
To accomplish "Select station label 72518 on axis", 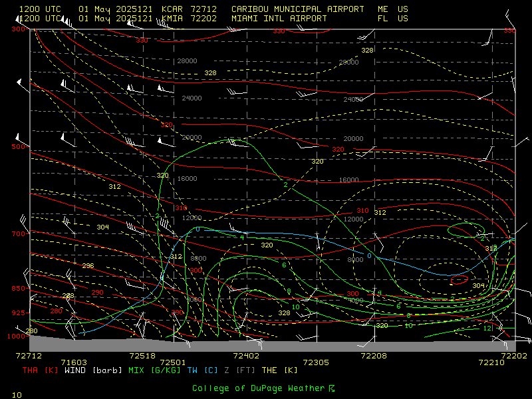I will [142, 356].
